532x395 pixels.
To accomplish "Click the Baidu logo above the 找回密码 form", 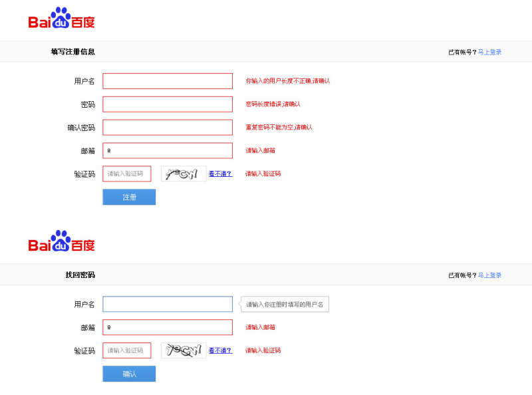I will pos(61,242).
